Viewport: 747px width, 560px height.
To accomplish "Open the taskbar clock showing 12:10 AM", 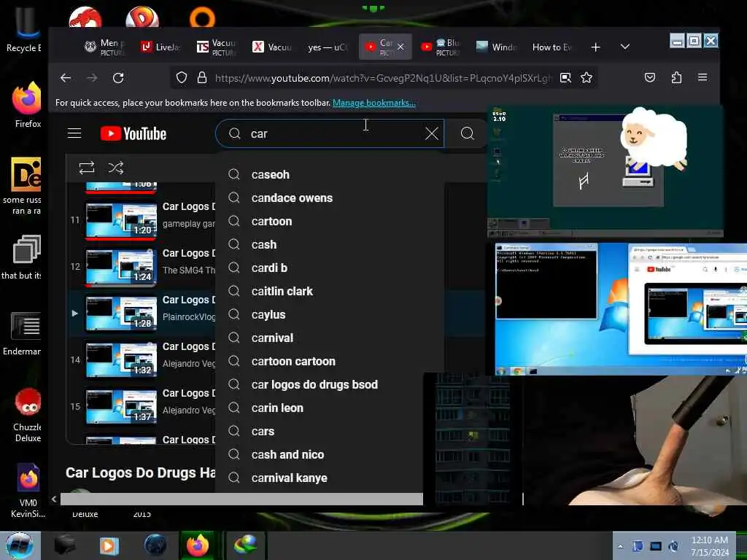I will (x=710, y=546).
